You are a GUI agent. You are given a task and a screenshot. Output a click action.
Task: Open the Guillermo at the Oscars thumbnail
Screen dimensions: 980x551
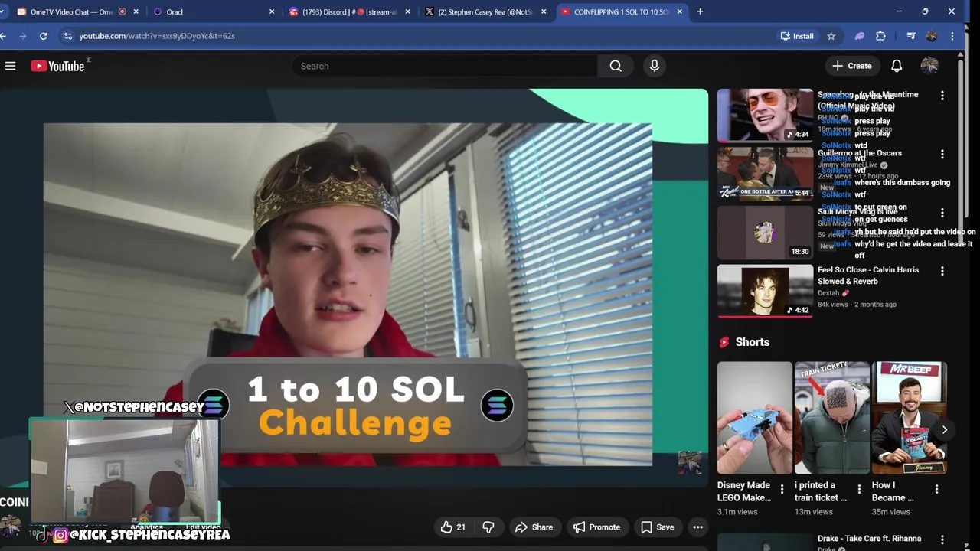(765, 174)
